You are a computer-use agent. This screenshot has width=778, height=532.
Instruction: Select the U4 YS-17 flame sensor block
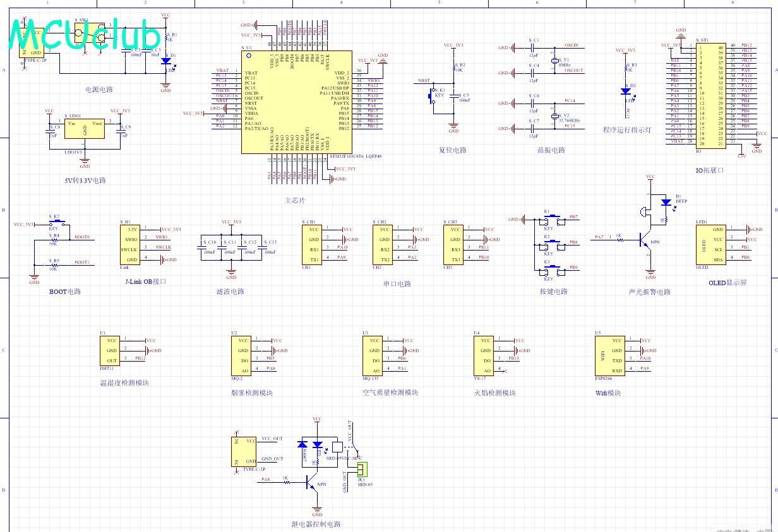point(484,355)
